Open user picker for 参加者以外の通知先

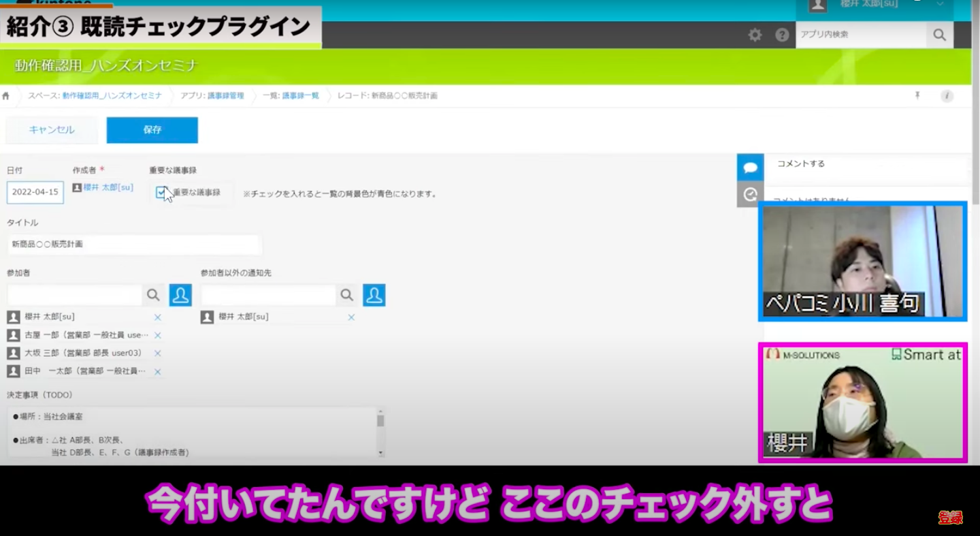[x=374, y=295]
